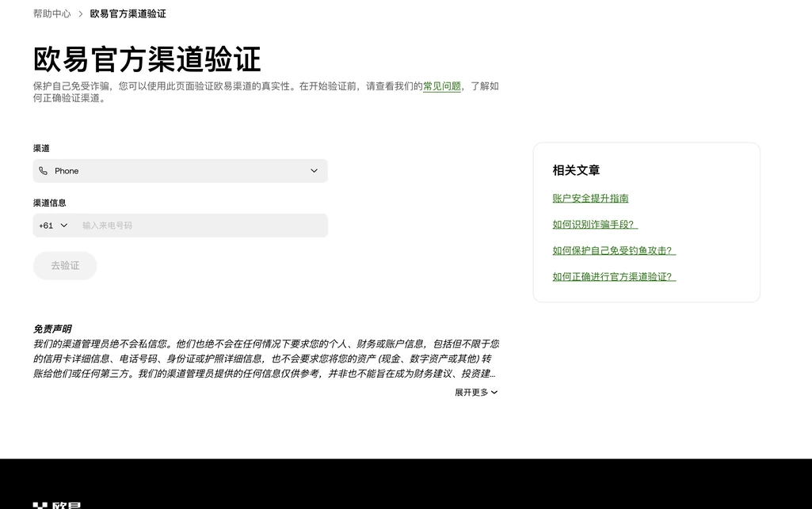The image size is (812, 509).
Task: Open the 帮助中心 breadcrumb link
Action: pos(51,14)
